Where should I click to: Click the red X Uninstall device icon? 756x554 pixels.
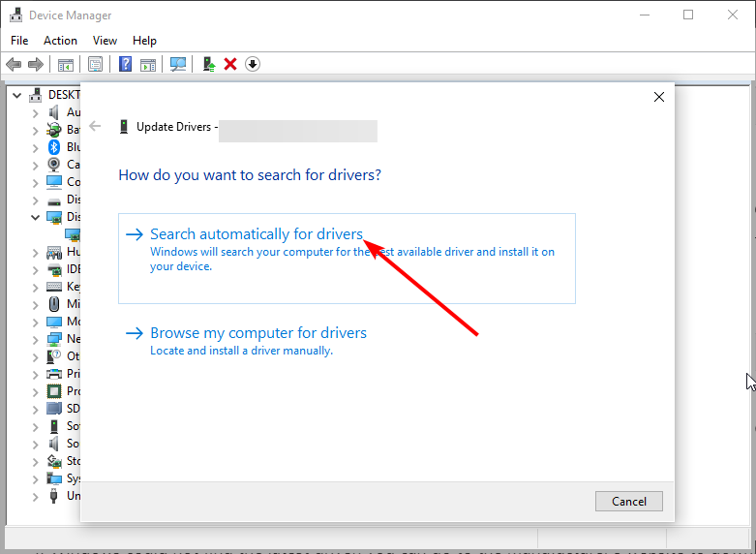click(x=230, y=64)
